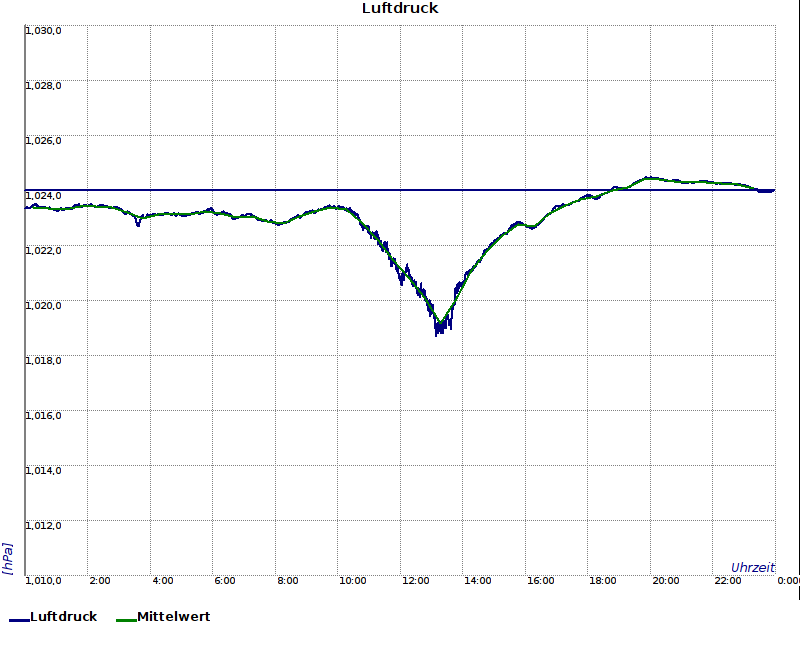Click the 16:00 time tick label
The height and width of the screenshot is (650, 800).
(540, 581)
